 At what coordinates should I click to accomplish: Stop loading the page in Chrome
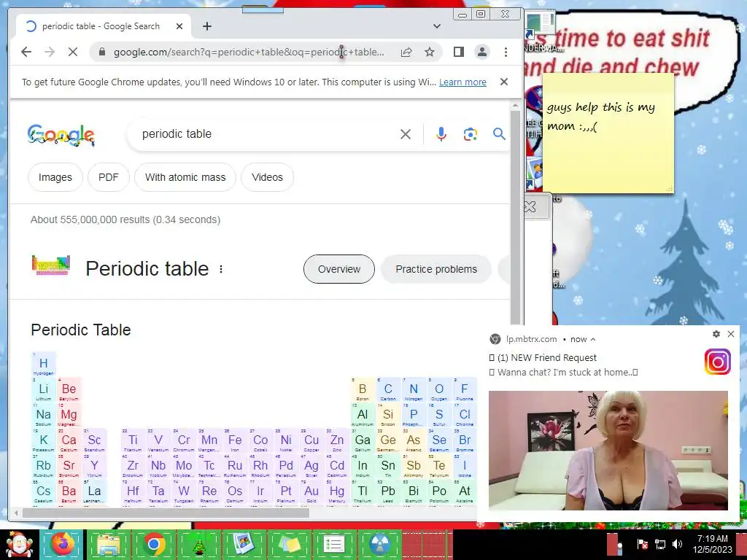[x=73, y=52]
